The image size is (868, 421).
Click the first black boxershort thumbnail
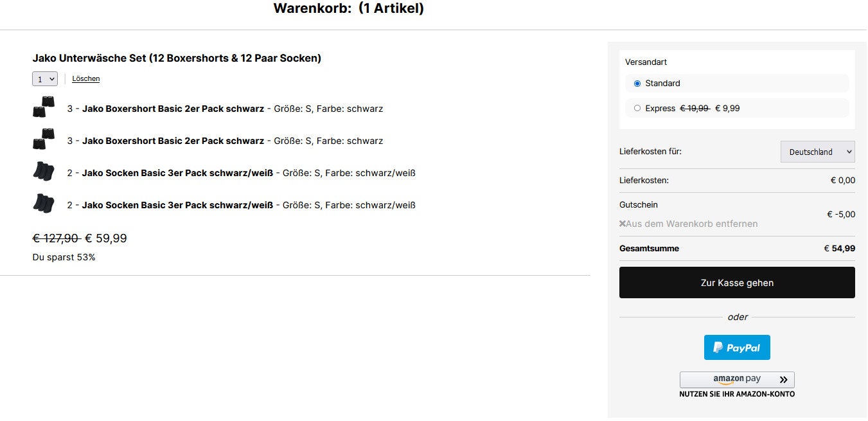(x=44, y=107)
